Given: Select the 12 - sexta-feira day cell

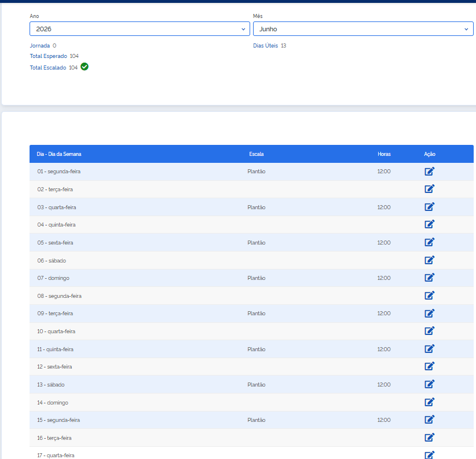Looking at the screenshot, I should [x=54, y=367].
